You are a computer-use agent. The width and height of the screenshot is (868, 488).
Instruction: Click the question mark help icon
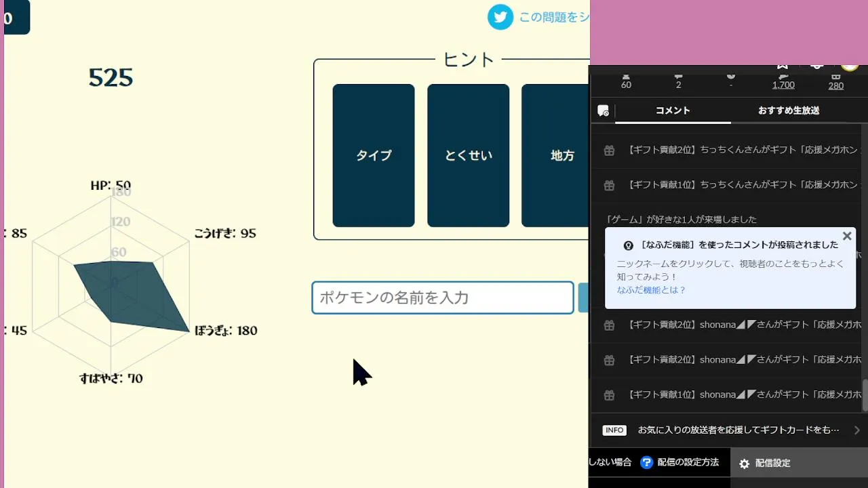coord(646,462)
